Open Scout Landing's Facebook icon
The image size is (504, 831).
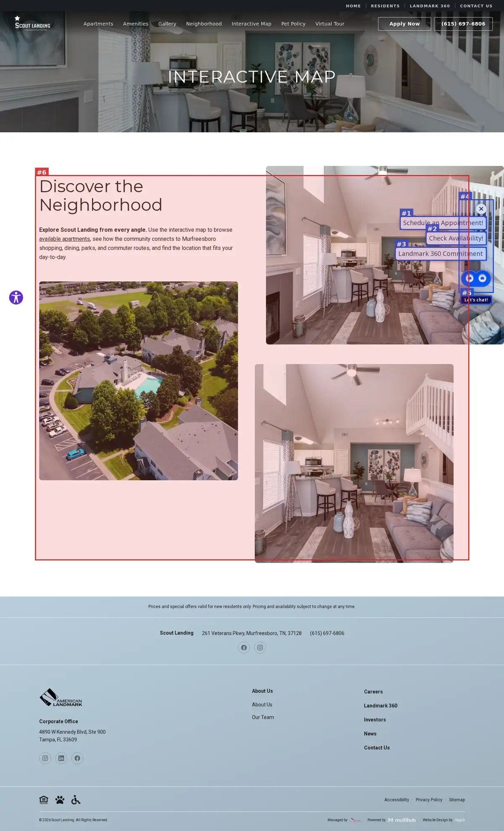click(244, 647)
